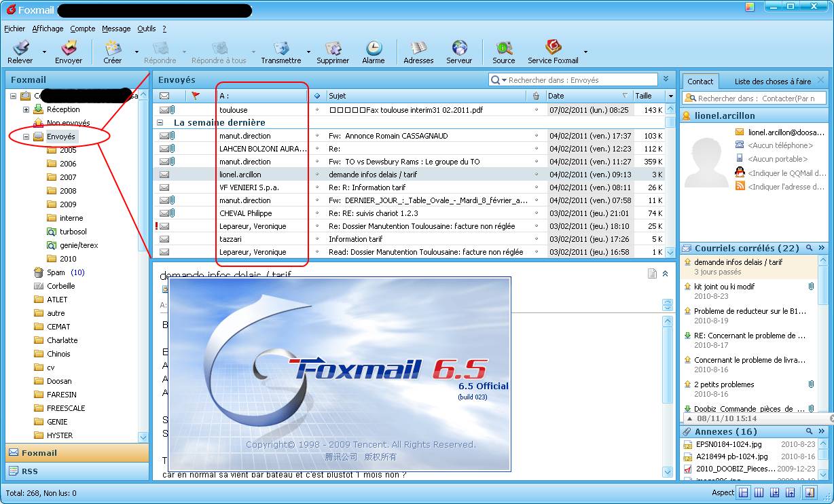This screenshot has width=834, height=504.
Task: Open the Outils menu
Action: [x=147, y=29]
